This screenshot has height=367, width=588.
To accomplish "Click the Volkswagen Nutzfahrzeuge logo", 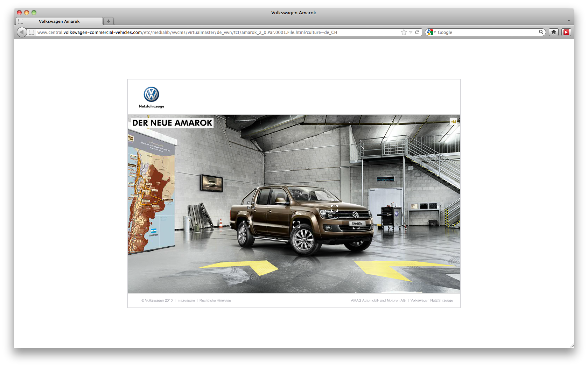I will 152,97.
